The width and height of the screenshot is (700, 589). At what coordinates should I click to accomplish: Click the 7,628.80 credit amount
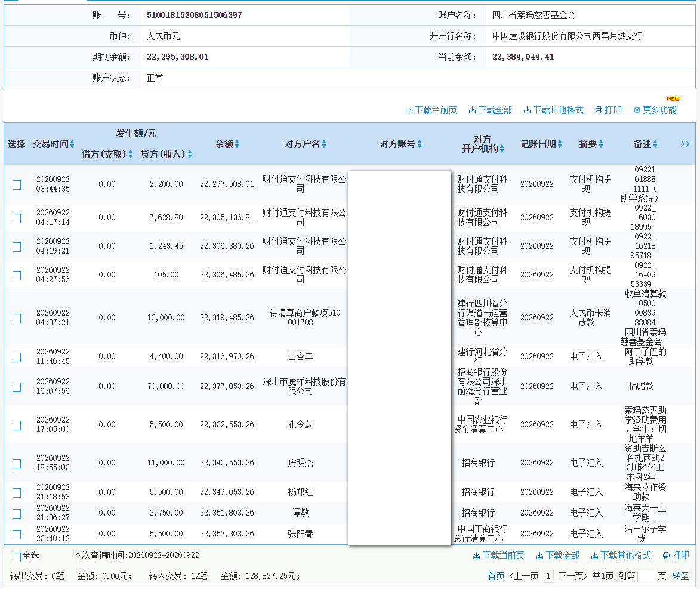[x=166, y=217]
